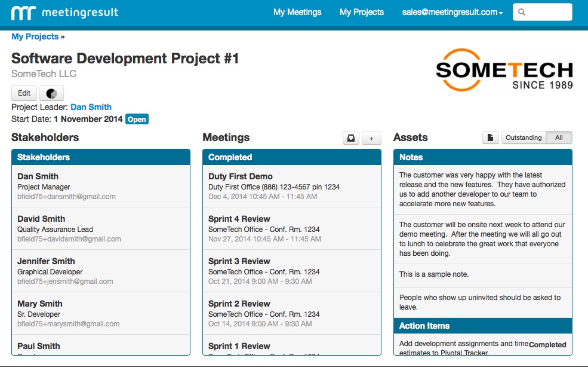Click email bfield75+marysmith@gmail.com

(68, 324)
